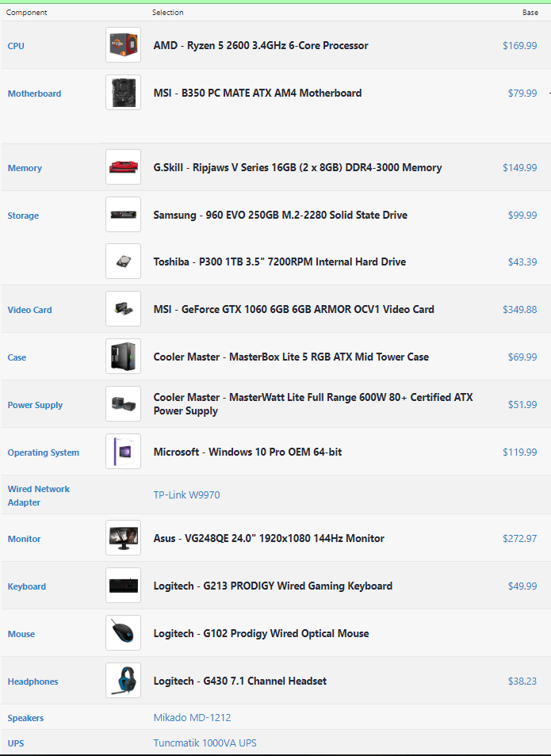Open the MasterWatt Lite 600W power supply name
The height and width of the screenshot is (756, 551).
coord(313,403)
